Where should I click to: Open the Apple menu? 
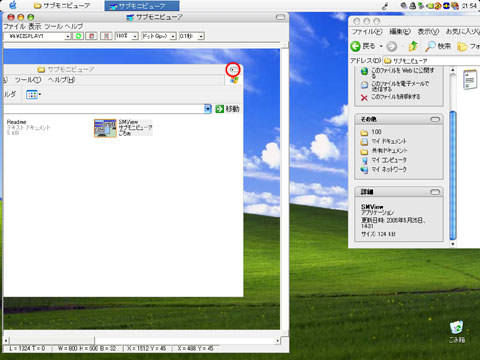[x=13, y=5]
